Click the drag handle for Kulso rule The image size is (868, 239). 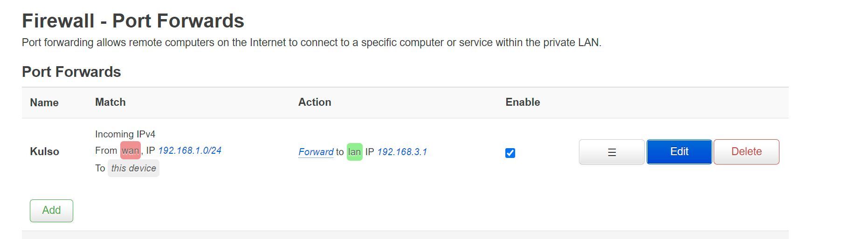[612, 152]
